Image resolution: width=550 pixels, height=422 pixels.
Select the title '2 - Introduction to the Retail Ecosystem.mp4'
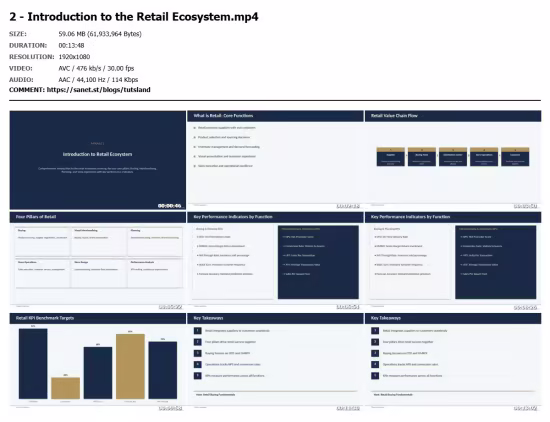point(134,17)
